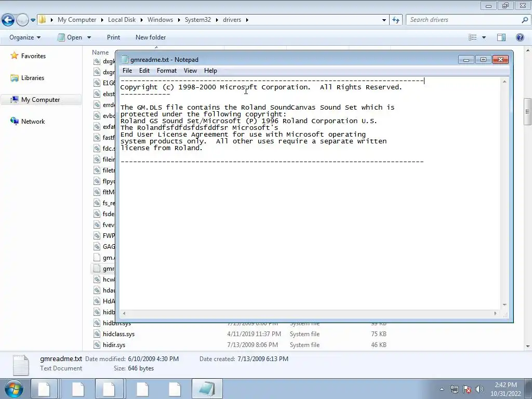The height and width of the screenshot is (399, 532).
Task: Open the address bar history dropdown
Action: (x=384, y=20)
